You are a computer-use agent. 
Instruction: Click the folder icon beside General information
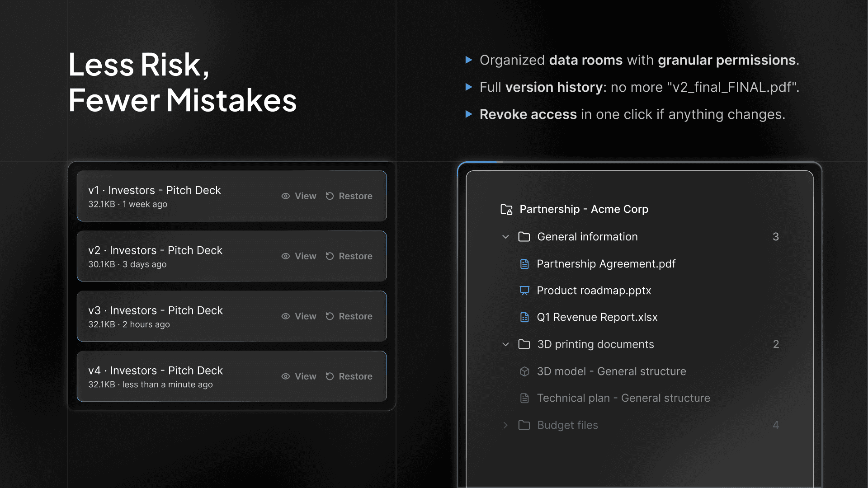(524, 236)
